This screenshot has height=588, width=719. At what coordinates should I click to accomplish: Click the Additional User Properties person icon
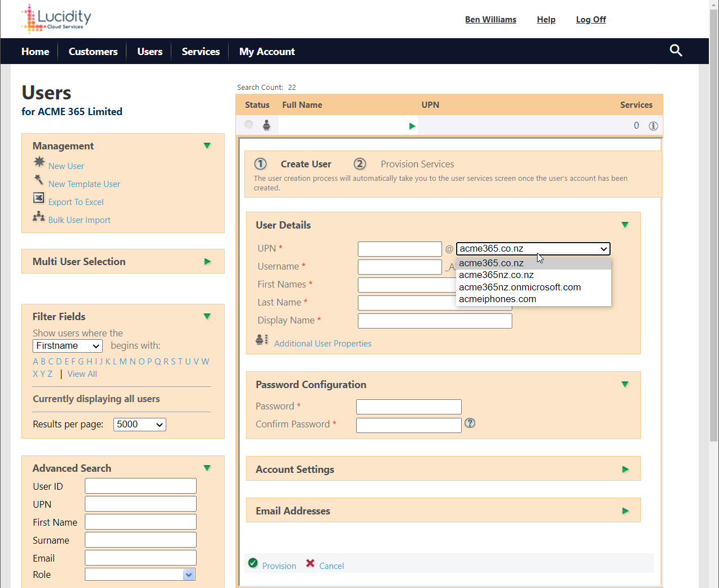(262, 340)
